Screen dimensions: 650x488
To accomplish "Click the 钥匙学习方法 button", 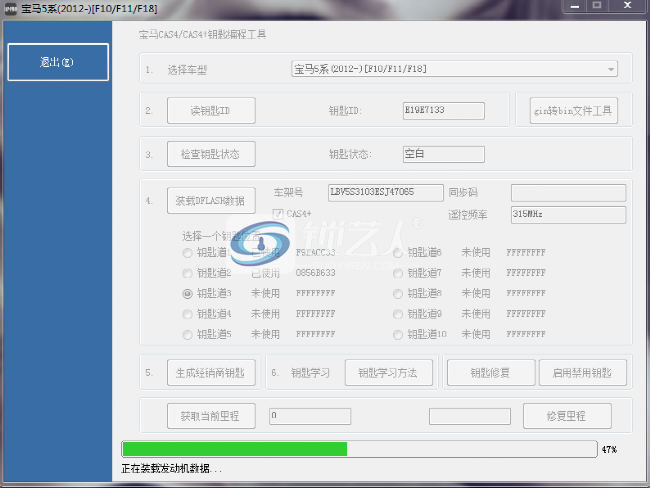I will point(388,373).
